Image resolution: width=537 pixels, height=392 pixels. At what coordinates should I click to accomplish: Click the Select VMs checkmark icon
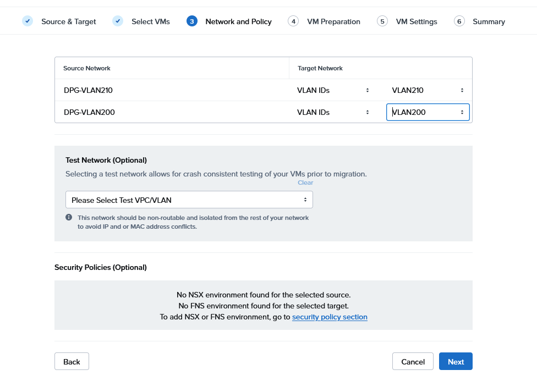click(x=118, y=21)
